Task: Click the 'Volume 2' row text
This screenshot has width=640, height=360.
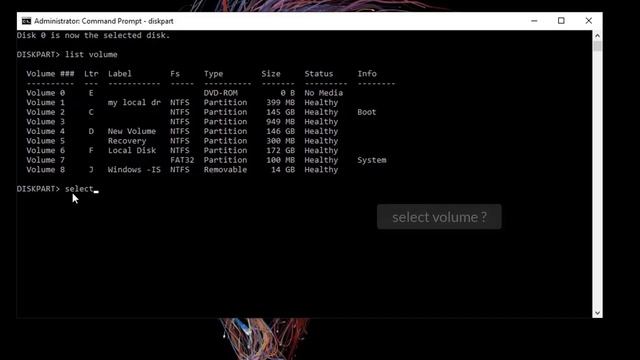Action: (45, 112)
